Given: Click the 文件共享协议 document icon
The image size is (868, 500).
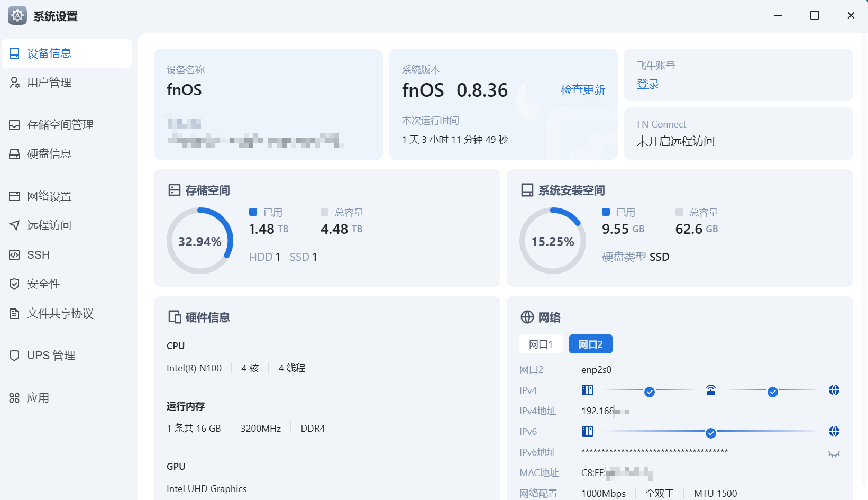Looking at the screenshot, I should coord(14,314).
